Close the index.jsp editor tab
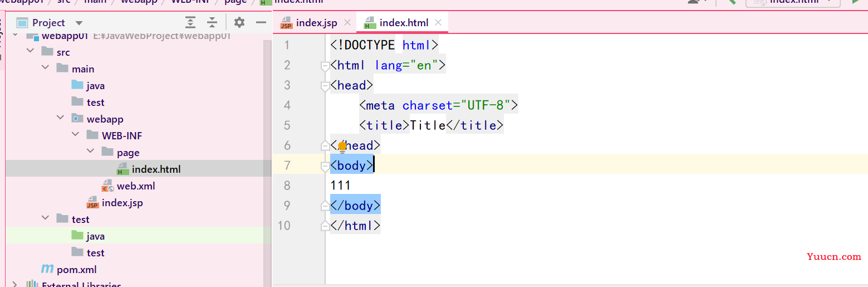 coord(347,22)
